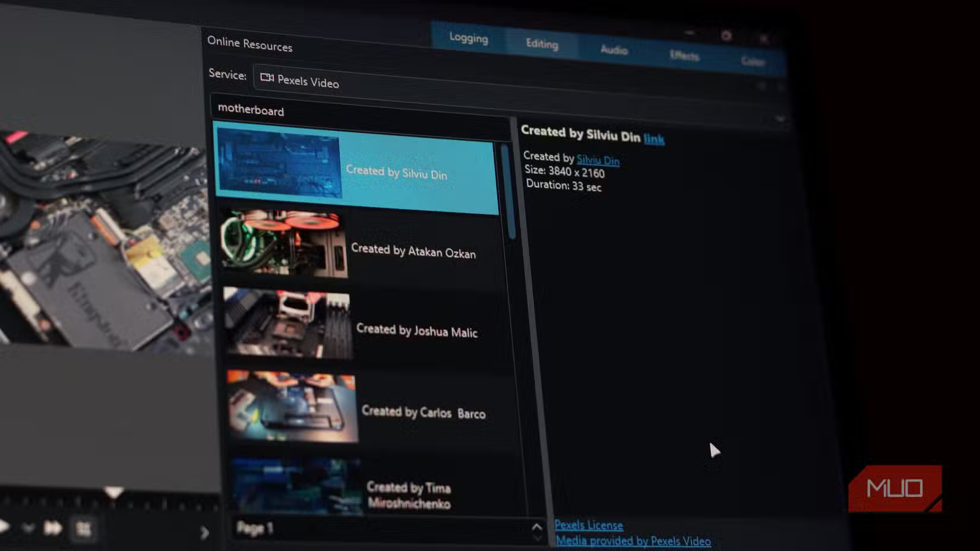Open the Pexels License link
This screenshot has height=551, width=980.
pos(588,525)
